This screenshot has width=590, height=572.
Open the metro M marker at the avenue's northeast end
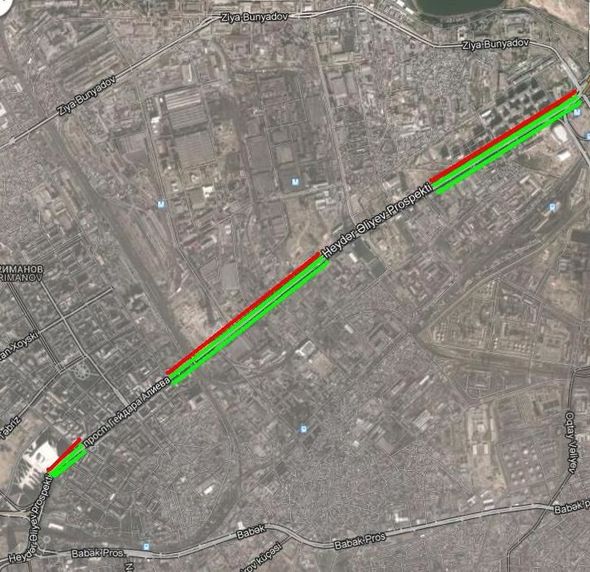click(x=577, y=113)
